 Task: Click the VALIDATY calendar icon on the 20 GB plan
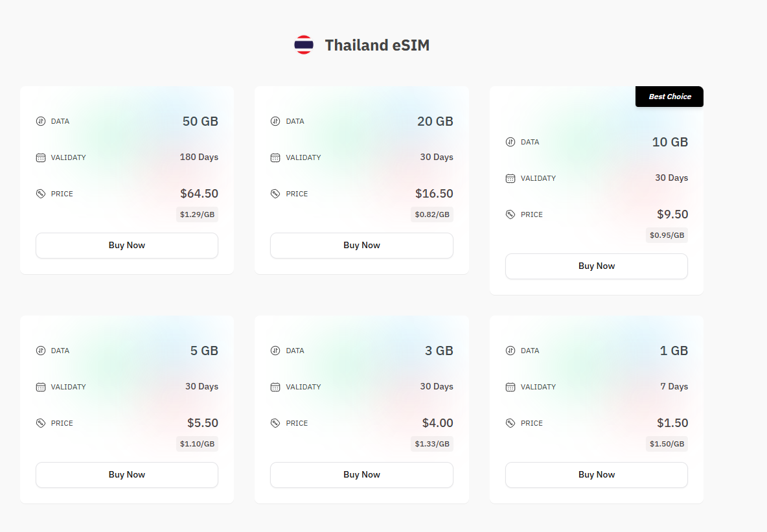(274, 157)
